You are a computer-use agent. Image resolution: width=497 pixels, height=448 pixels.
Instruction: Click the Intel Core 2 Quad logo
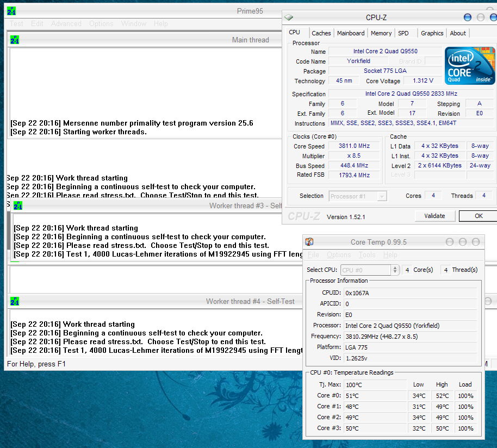click(470, 66)
